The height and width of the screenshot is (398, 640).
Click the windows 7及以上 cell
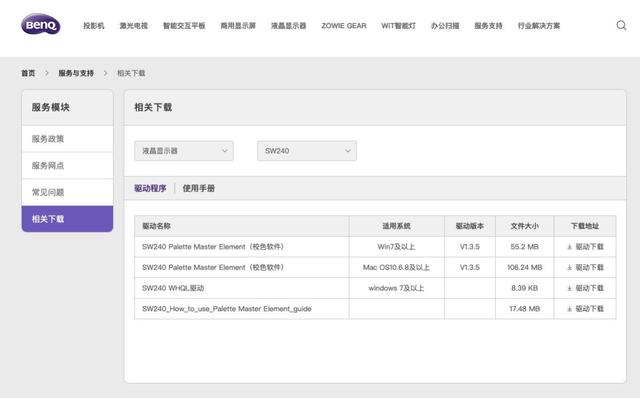[396, 288]
